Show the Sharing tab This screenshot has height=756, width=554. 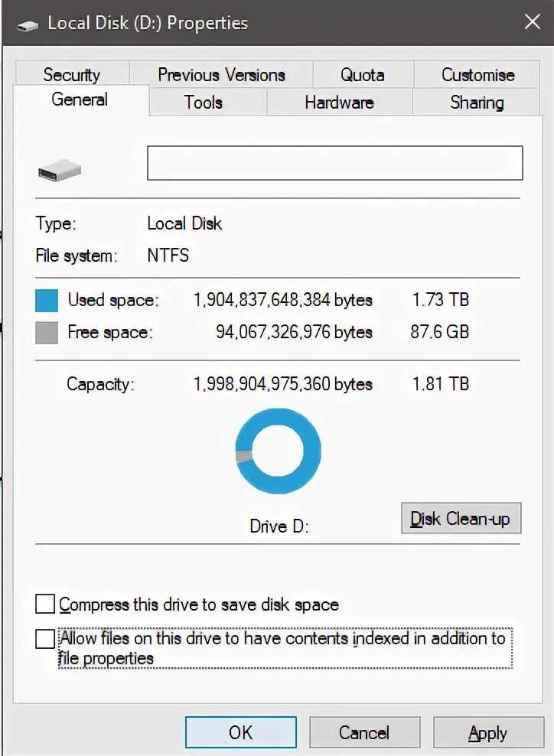point(477,102)
